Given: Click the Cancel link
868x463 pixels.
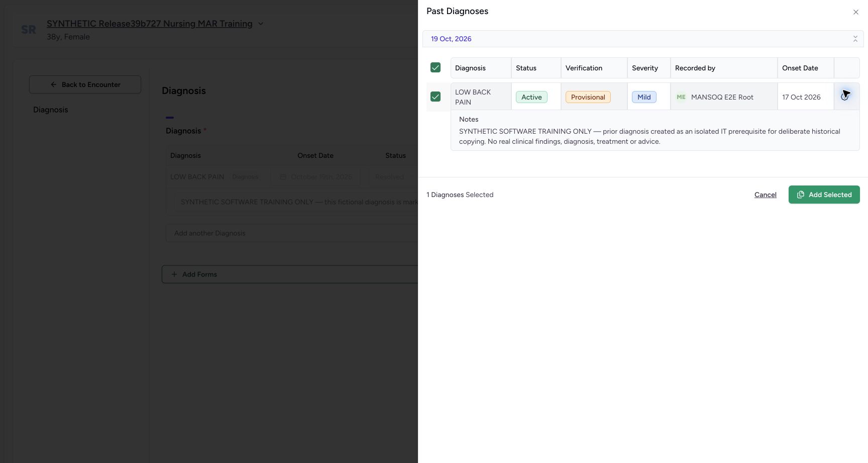Looking at the screenshot, I should point(766,195).
